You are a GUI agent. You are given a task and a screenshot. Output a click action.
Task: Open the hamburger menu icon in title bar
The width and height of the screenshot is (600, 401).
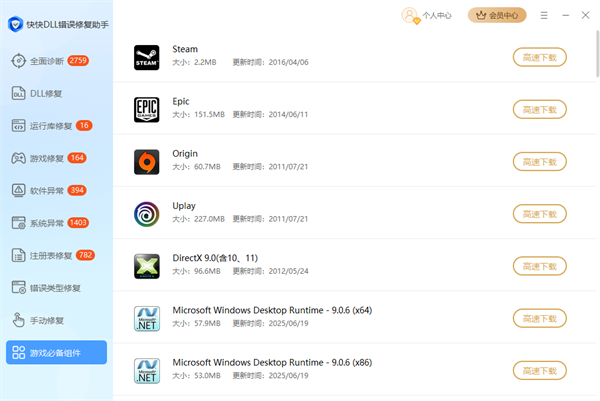(x=544, y=15)
